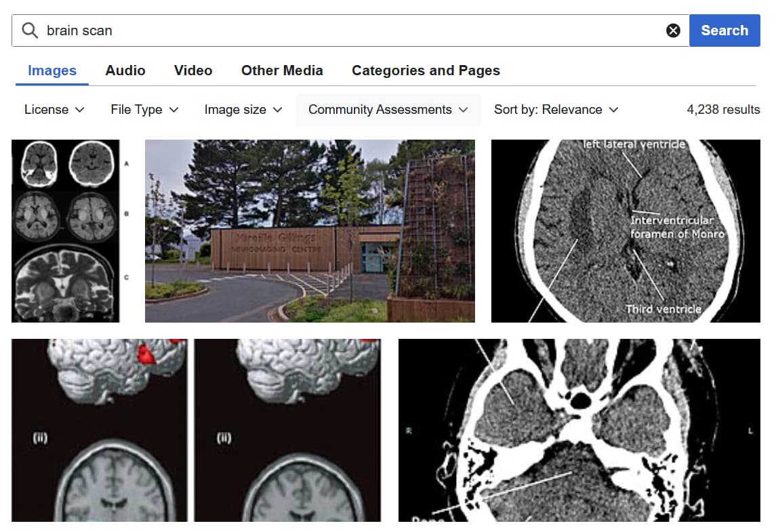Click the magnifying glass search icon
Viewport: 776px width, 532px height.
click(x=30, y=30)
